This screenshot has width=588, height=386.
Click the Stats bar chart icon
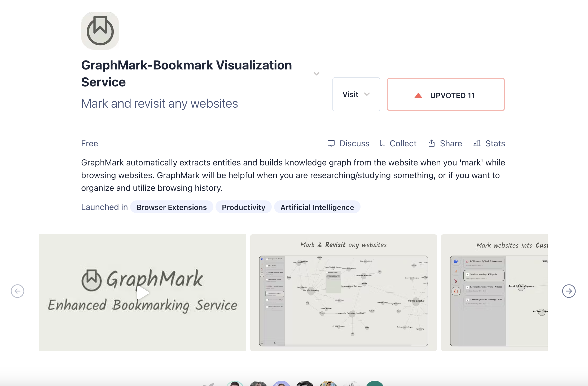pos(477,143)
